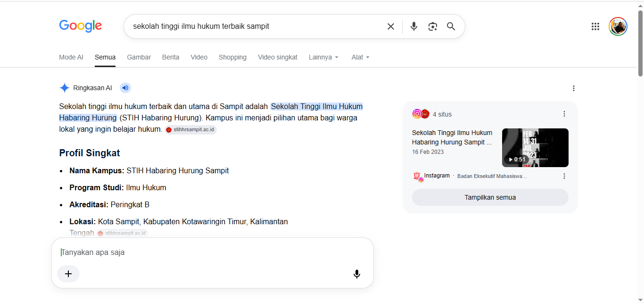This screenshot has height=304, width=644.
Task: Open the Google account profile picture
Action: point(618,26)
